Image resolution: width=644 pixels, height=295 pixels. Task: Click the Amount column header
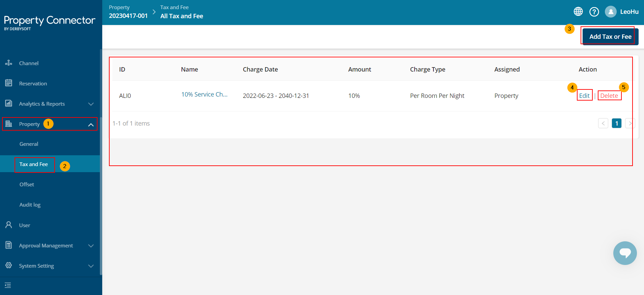pyautogui.click(x=360, y=69)
